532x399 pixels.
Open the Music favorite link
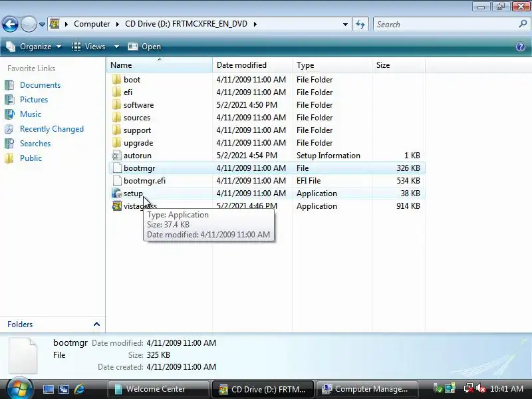click(x=31, y=114)
